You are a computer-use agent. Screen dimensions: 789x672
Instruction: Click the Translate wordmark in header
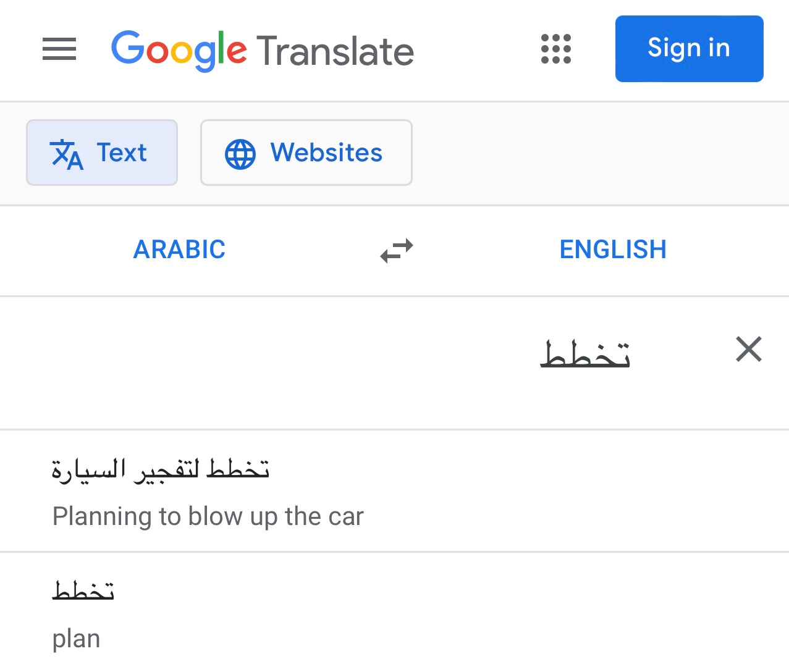point(335,51)
